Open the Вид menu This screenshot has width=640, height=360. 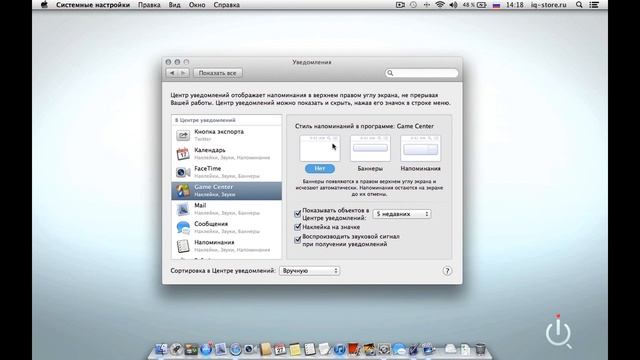[x=174, y=5]
